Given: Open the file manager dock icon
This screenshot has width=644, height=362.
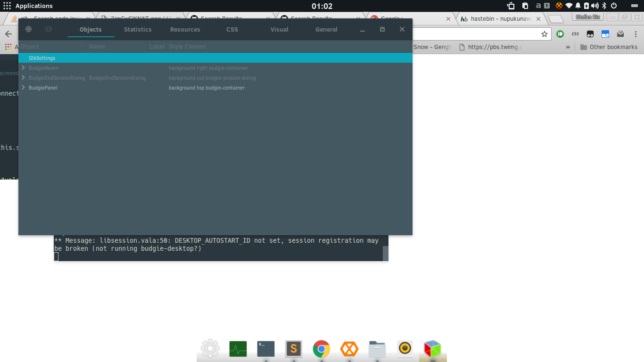Looking at the screenshot, I should click(x=377, y=349).
